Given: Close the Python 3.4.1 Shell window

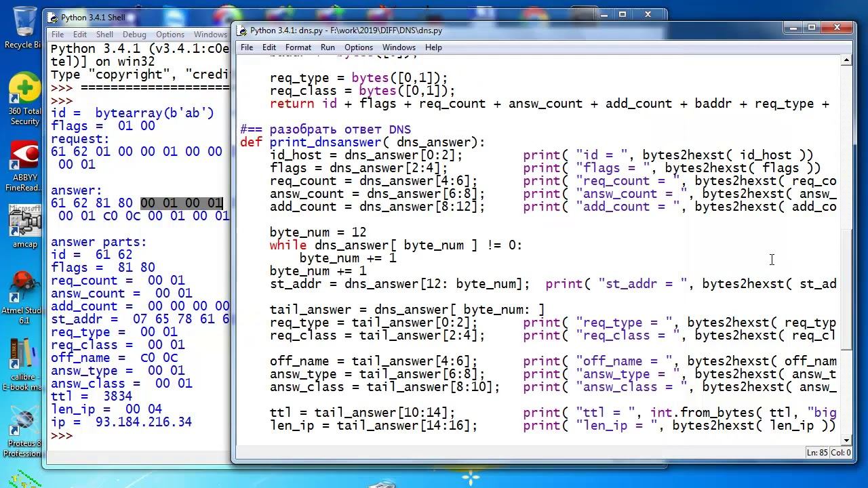Looking at the screenshot, I should pyautogui.click(x=648, y=14).
